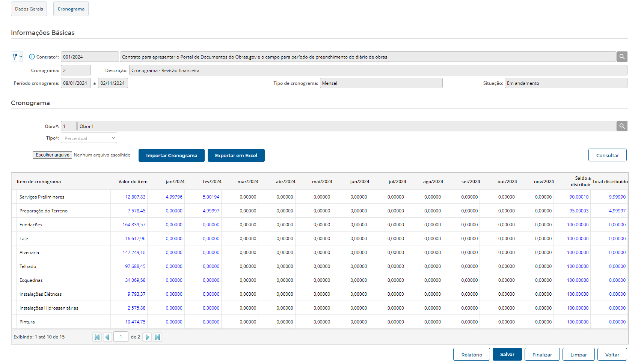This screenshot has height=364, width=638.
Task: Generate report with Relatório button
Action: [471, 354]
